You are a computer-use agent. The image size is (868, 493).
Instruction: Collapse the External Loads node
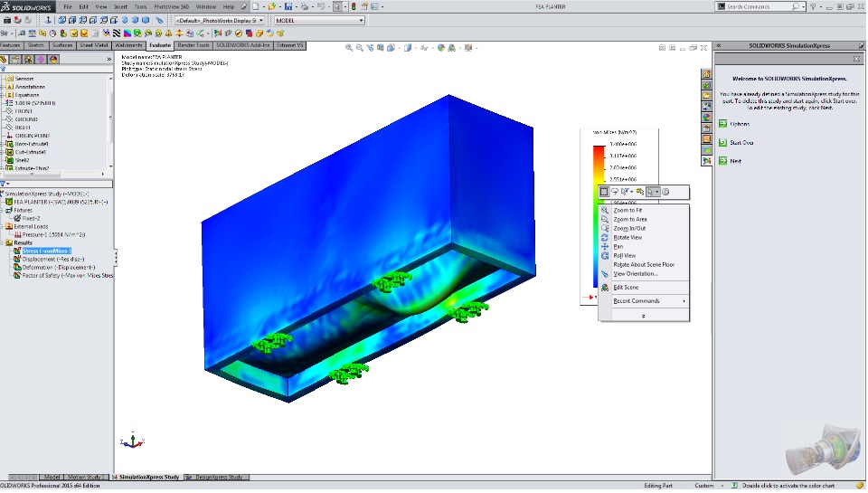pos(2,226)
